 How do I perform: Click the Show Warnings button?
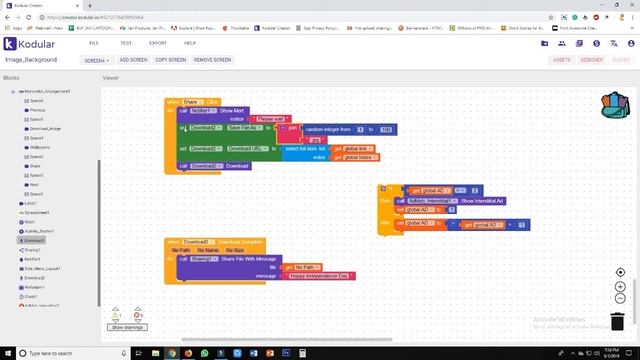point(127,327)
